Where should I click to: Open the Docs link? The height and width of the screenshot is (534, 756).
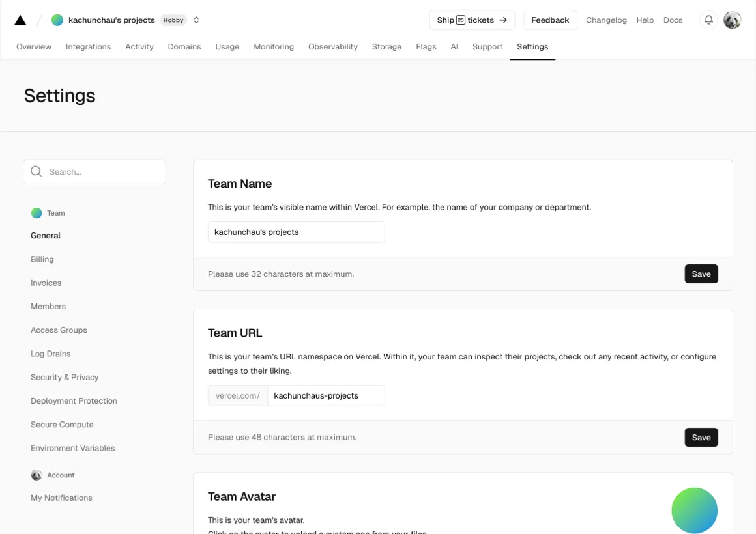(x=673, y=20)
